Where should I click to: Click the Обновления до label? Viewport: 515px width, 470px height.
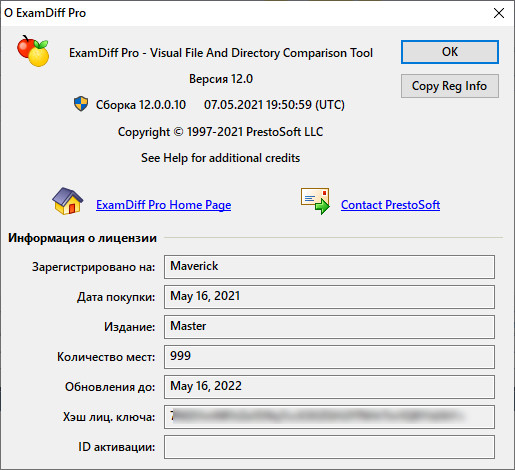(110, 387)
